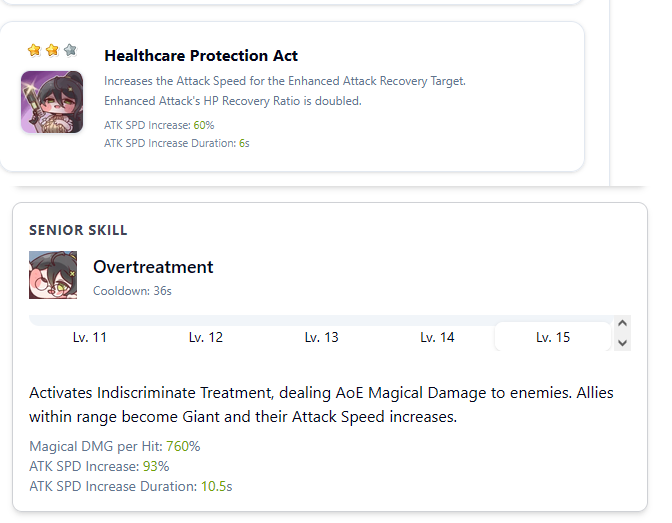The image size is (672, 523).
Task: Click the ATK SPD Increase Duration 10.5s value
Action: click(x=216, y=487)
